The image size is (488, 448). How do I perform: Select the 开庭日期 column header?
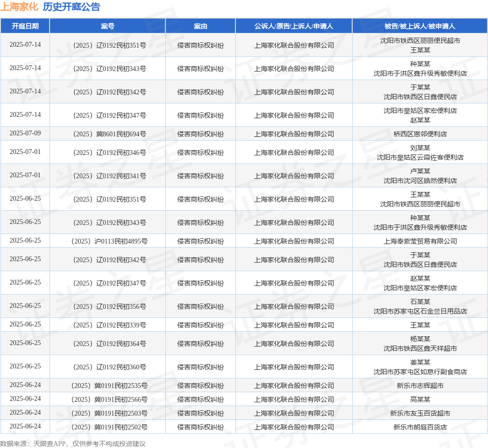tap(25, 26)
